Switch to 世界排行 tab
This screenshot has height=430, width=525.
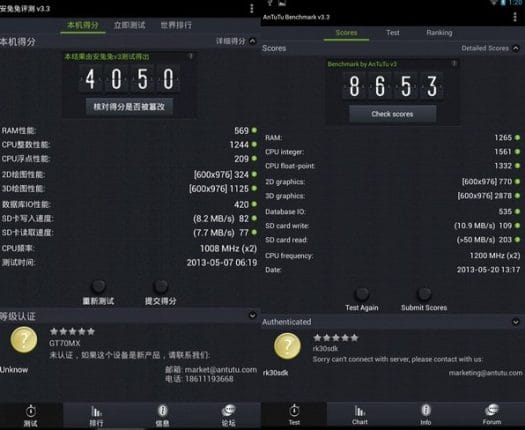176,25
